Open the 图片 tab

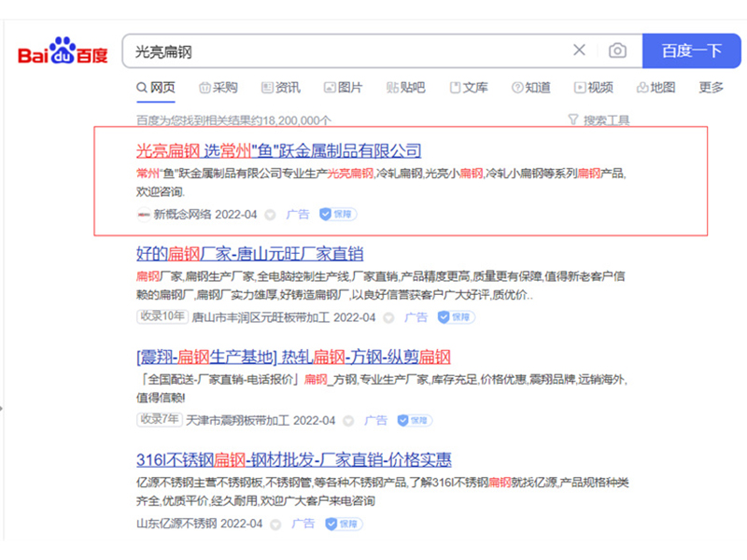pos(343,88)
